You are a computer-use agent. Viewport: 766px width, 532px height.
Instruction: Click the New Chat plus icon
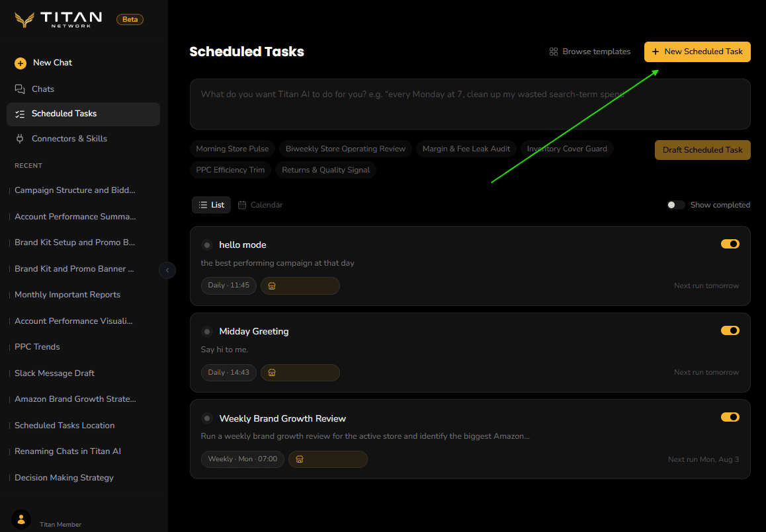point(20,63)
